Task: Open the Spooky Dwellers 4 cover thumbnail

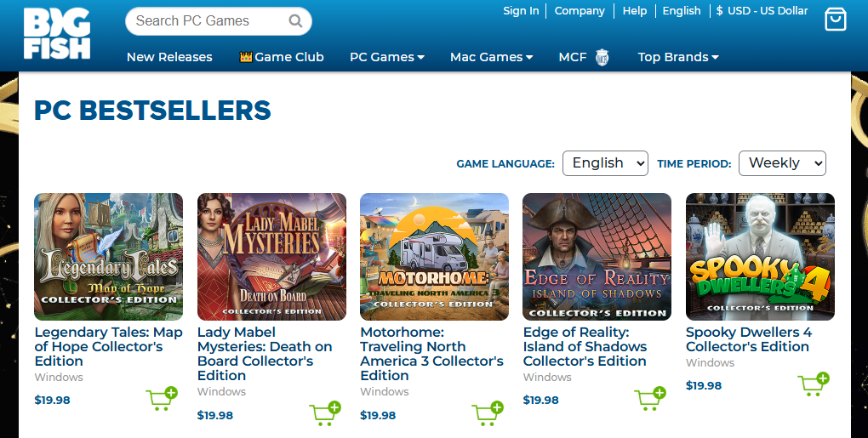Action: coord(760,256)
